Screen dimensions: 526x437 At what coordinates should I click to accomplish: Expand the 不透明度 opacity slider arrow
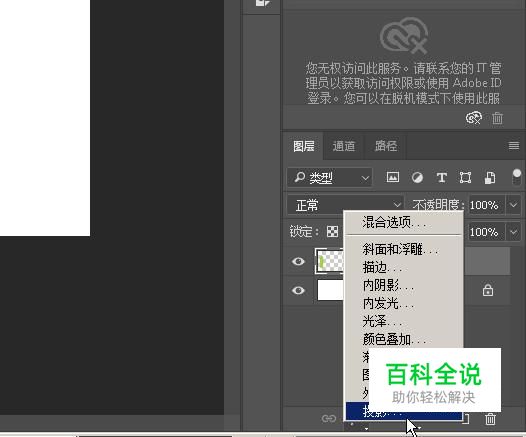pyautogui.click(x=513, y=205)
